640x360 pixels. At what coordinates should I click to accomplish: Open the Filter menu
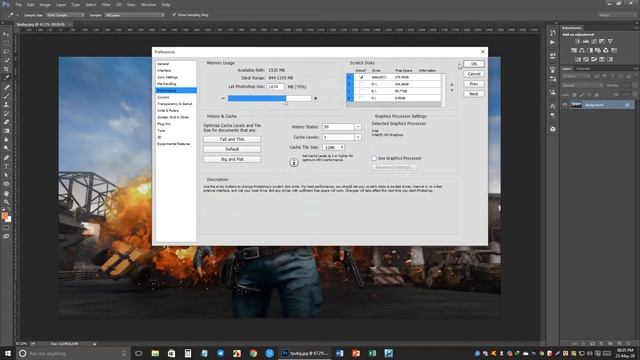[106, 4]
